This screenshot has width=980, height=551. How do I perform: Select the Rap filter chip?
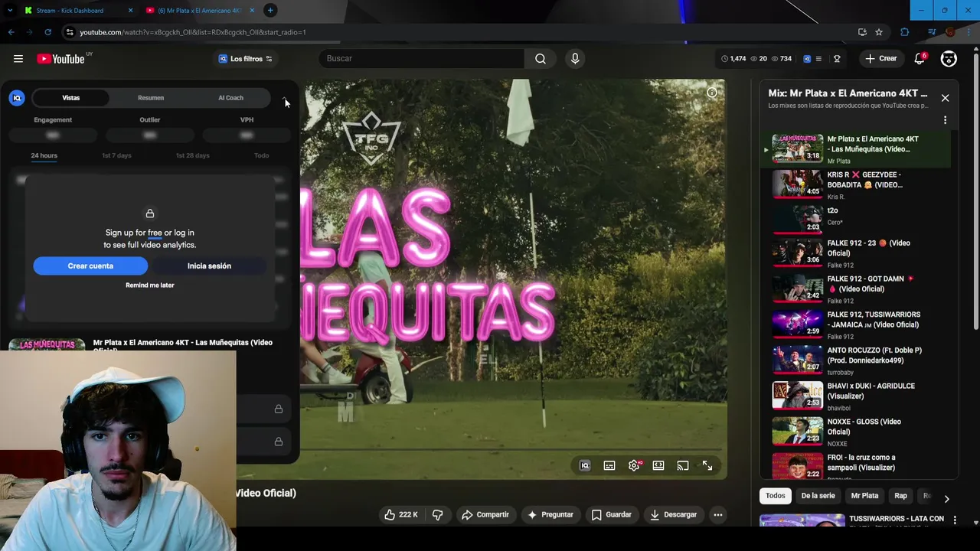coord(900,496)
